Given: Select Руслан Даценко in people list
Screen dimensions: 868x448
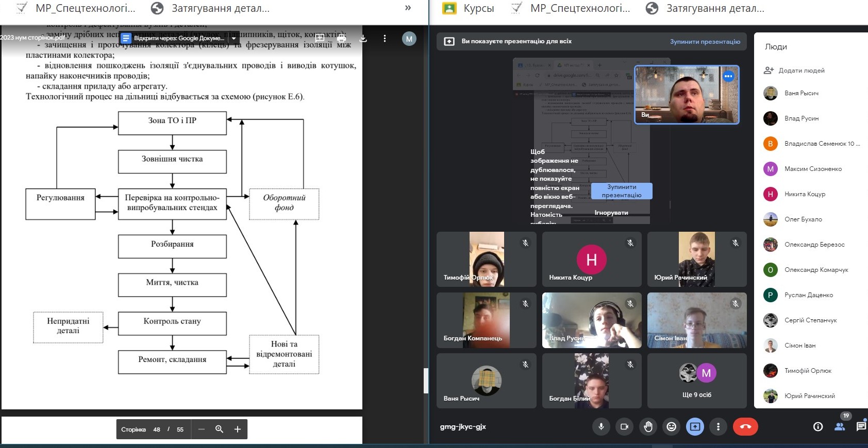Looking at the screenshot, I should (810, 295).
